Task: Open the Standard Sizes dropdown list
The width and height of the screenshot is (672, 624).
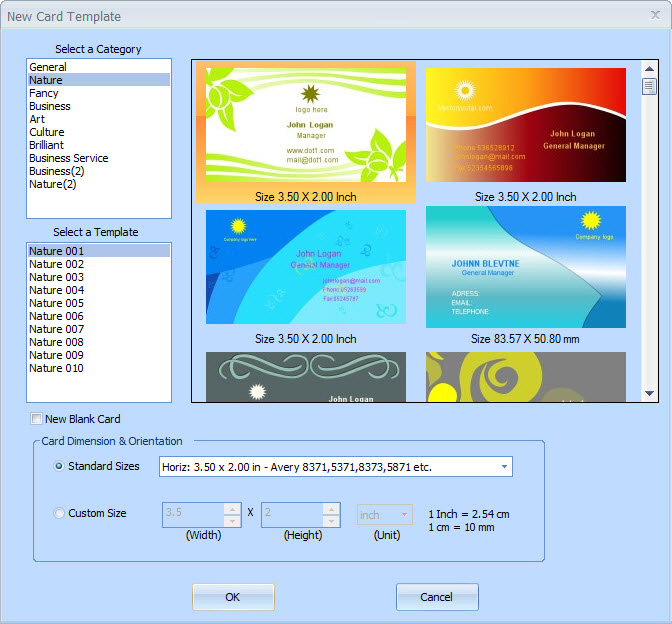Action: [504, 467]
